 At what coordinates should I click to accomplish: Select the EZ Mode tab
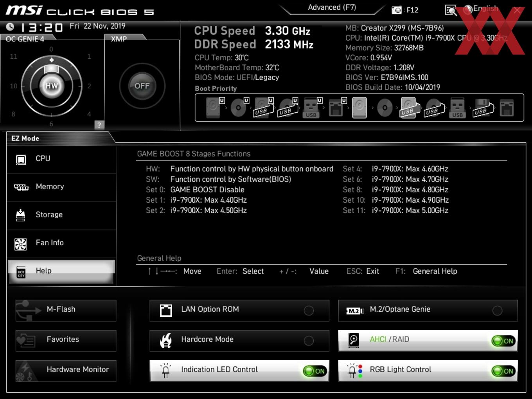[25, 138]
